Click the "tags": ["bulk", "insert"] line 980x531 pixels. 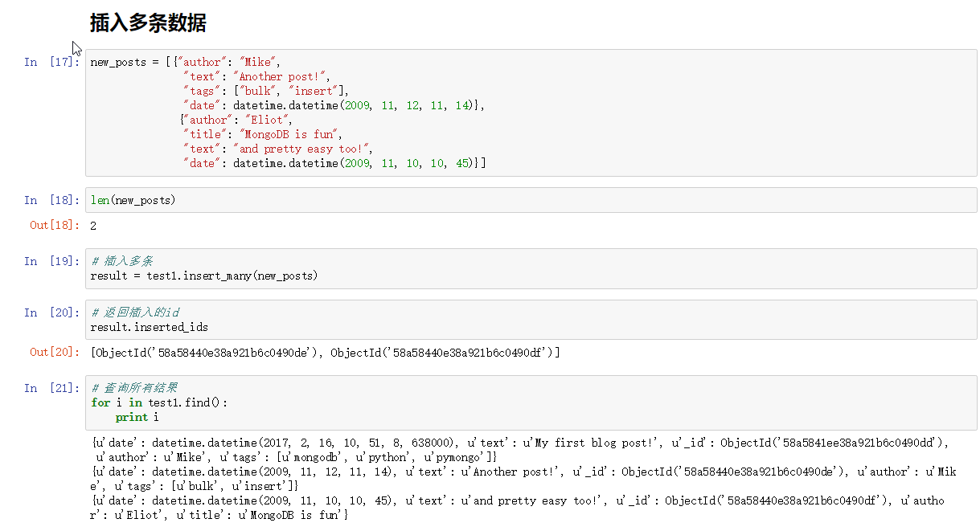pyautogui.click(x=265, y=91)
